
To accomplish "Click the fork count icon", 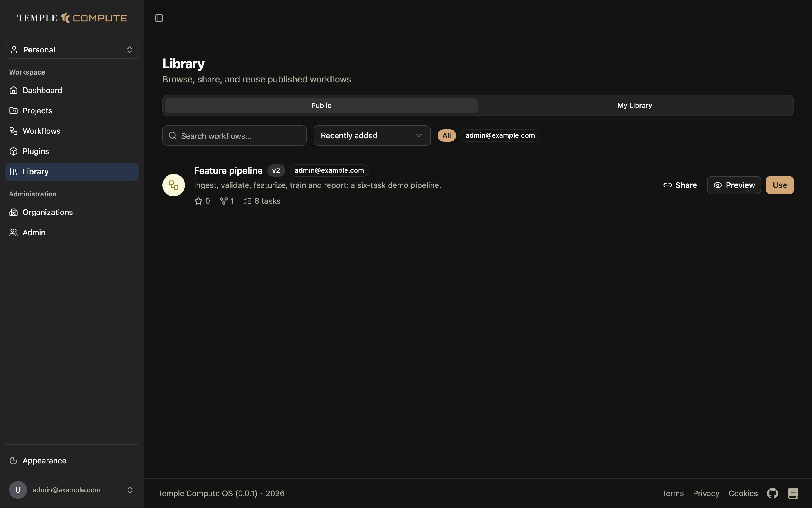I will click(224, 201).
